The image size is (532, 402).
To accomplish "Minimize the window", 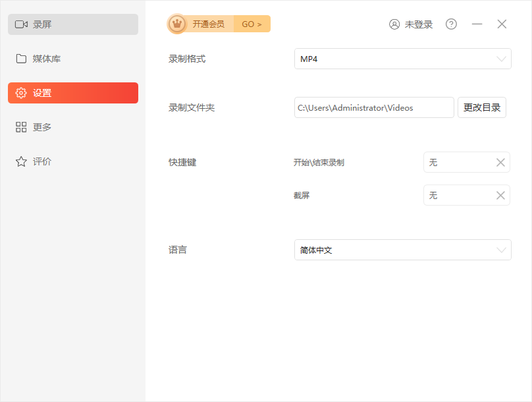I will point(477,24).
